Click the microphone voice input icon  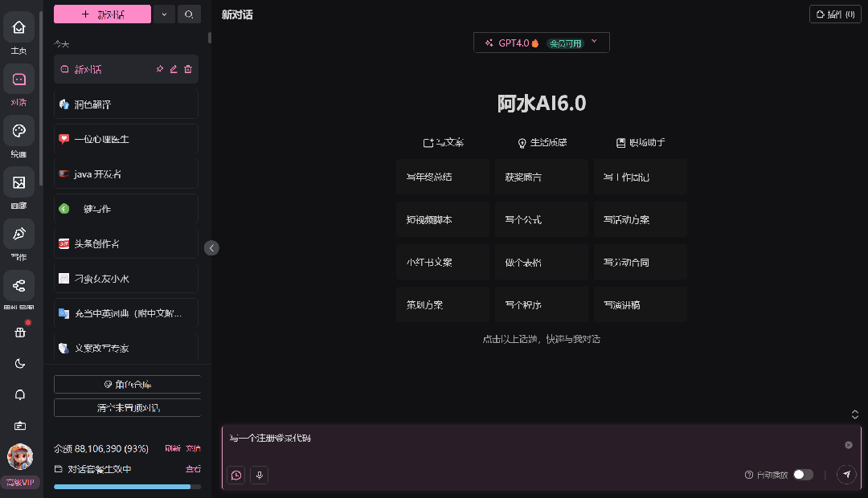pos(259,475)
